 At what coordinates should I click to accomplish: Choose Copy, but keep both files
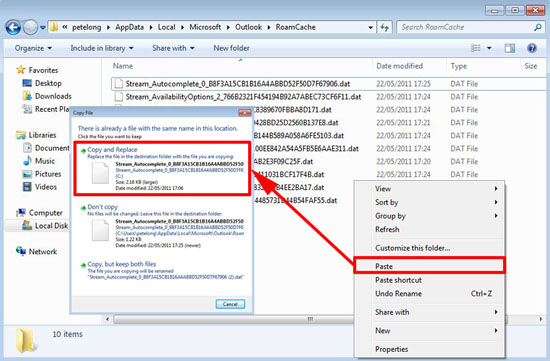162,270
